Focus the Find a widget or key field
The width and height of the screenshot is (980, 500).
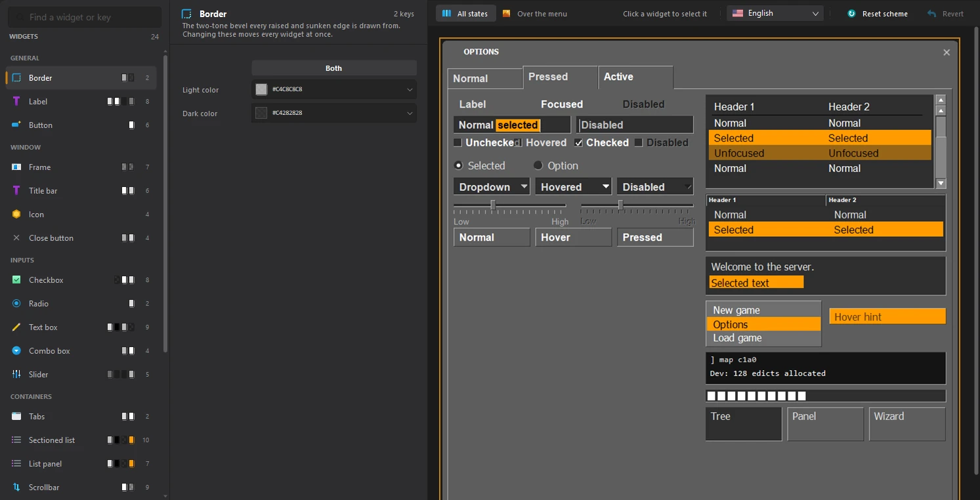(x=84, y=17)
